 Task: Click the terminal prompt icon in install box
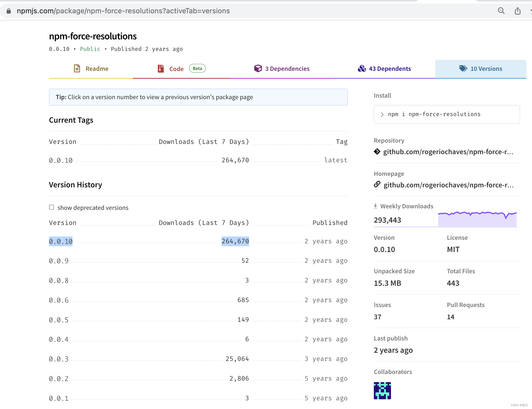pos(382,115)
